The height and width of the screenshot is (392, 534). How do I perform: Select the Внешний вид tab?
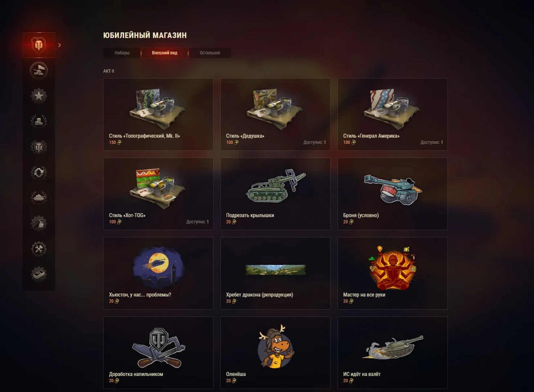point(165,53)
